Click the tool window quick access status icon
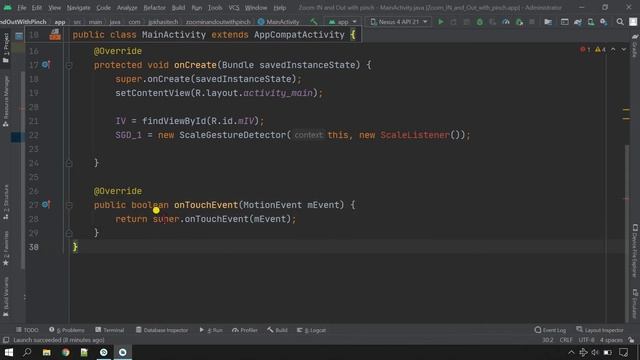This screenshot has width=640, height=360. coord(6,340)
